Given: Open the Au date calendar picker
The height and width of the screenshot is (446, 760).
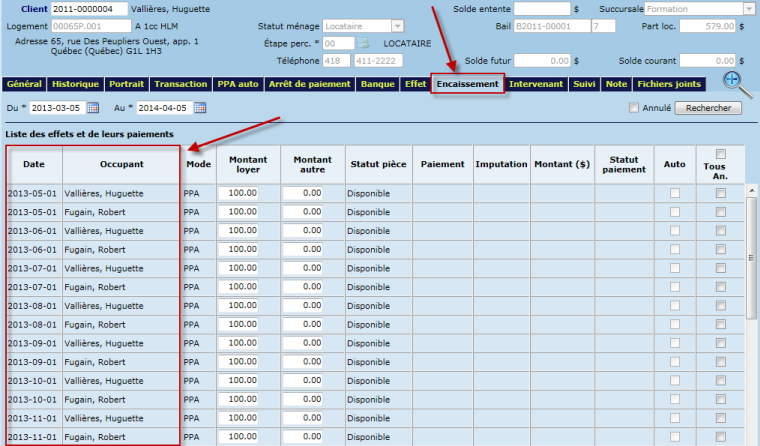Looking at the screenshot, I should coord(200,108).
